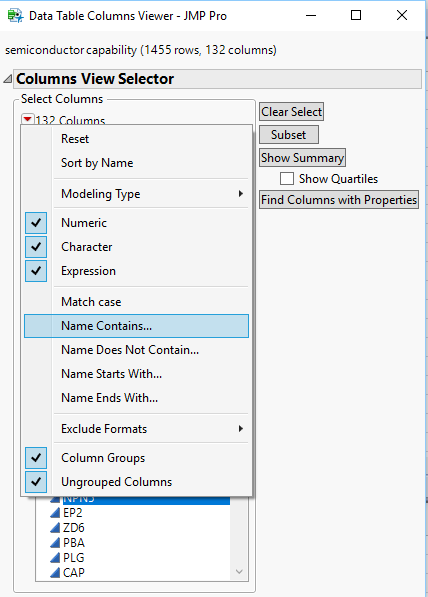
Task: Select the ZD6 column in the list
Action: [x=73, y=528]
